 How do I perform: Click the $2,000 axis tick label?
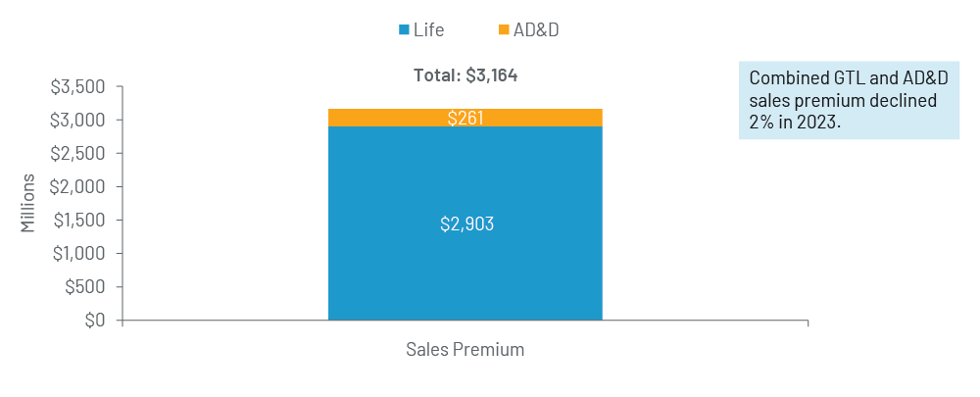(x=77, y=187)
